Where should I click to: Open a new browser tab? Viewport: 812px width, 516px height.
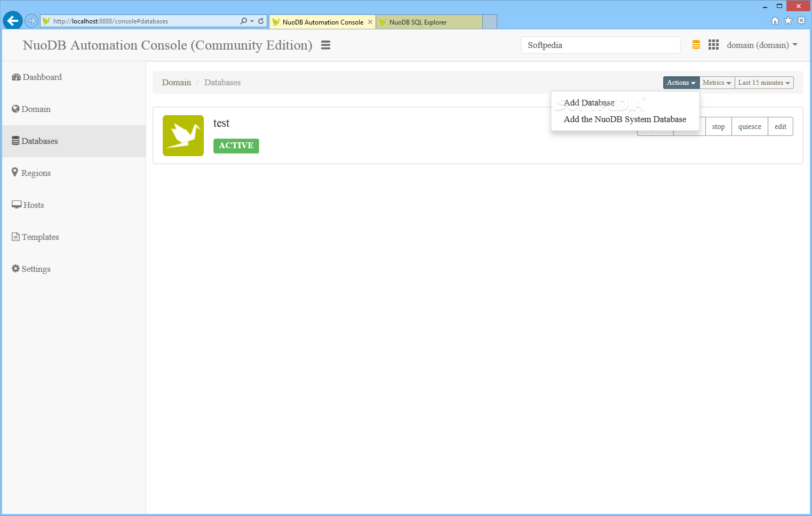(490, 22)
